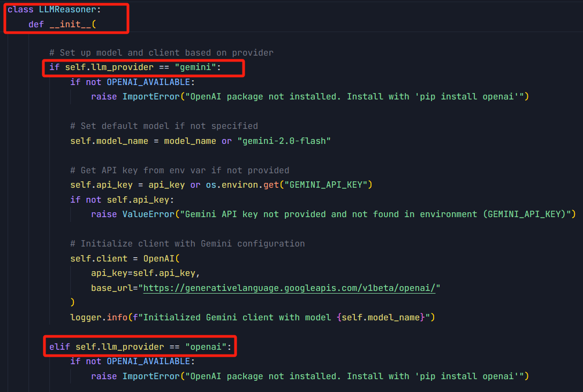Click the raise ImportError line under the openai branch
Viewport: 583px width, 392px height.
310,376
